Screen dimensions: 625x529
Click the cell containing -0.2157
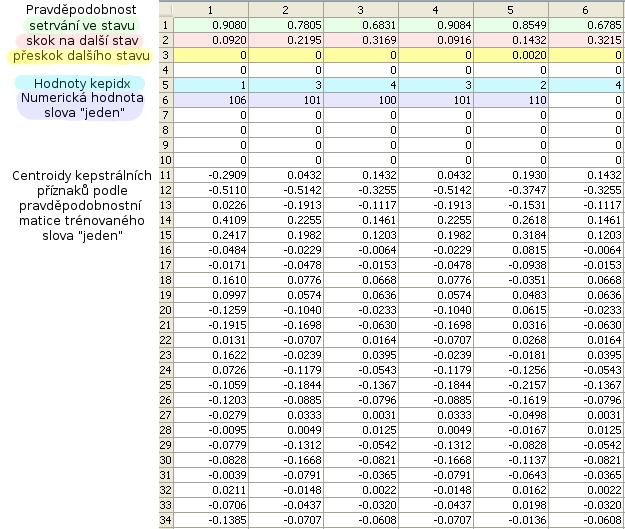511,385
